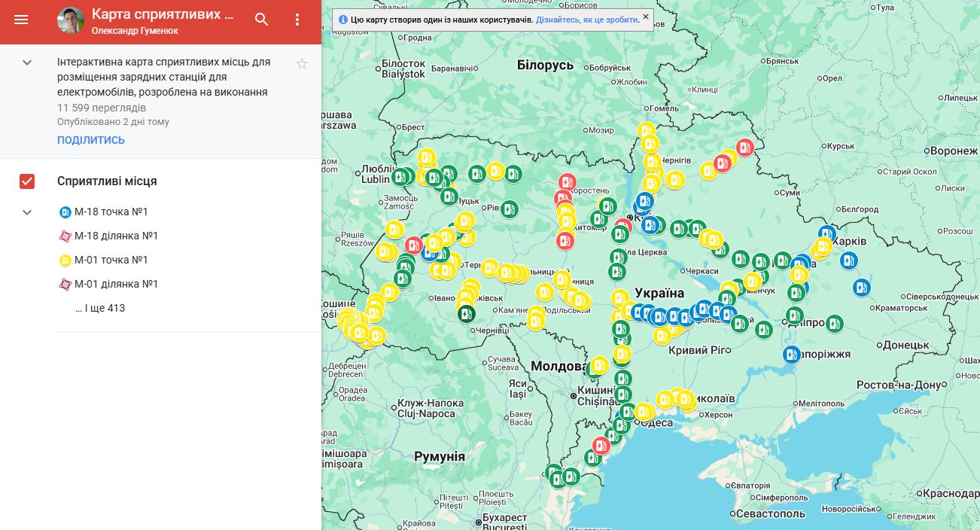The image size is (980, 530).
Task: Click the search magnifier icon
Action: click(262, 20)
